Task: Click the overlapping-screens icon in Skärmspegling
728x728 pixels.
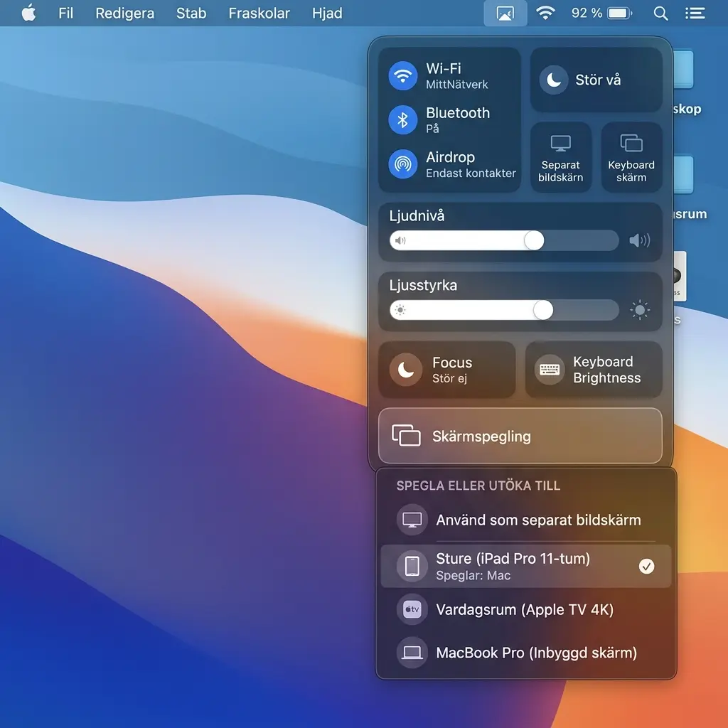Action: click(x=406, y=436)
